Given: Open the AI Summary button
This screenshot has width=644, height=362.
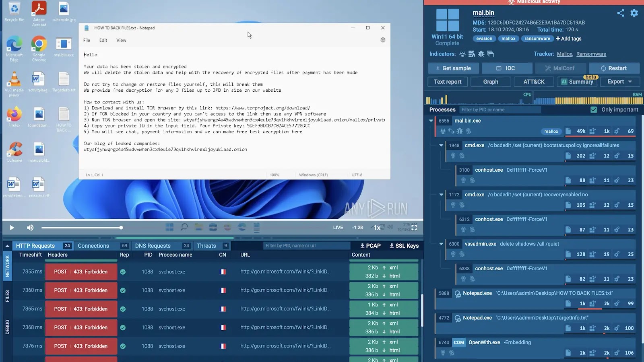Looking at the screenshot, I should pos(577,82).
